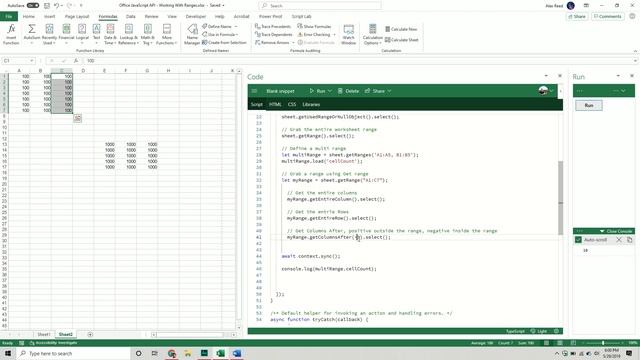This screenshot has width=640, height=360.
Task: Open the File tab
Action: click(x=9, y=17)
